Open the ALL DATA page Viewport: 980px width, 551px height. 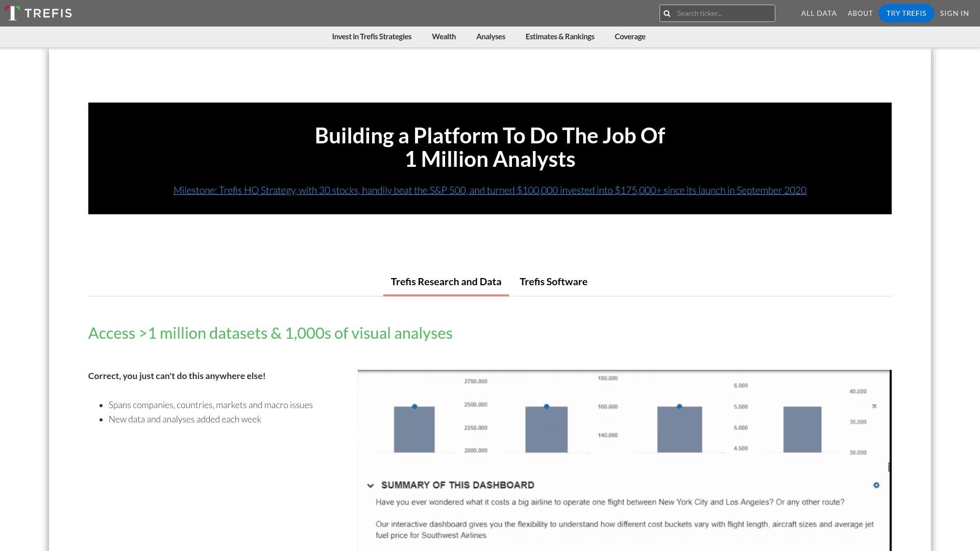[x=819, y=13]
